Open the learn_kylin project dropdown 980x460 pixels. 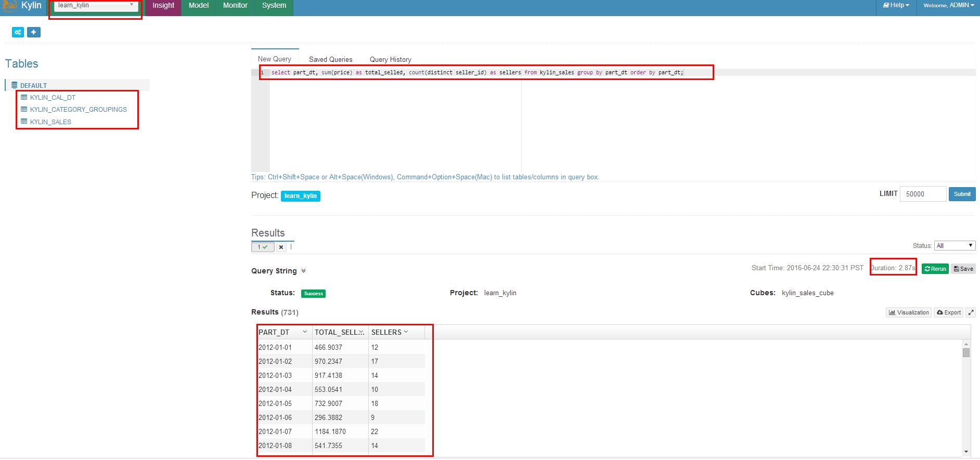[96, 6]
